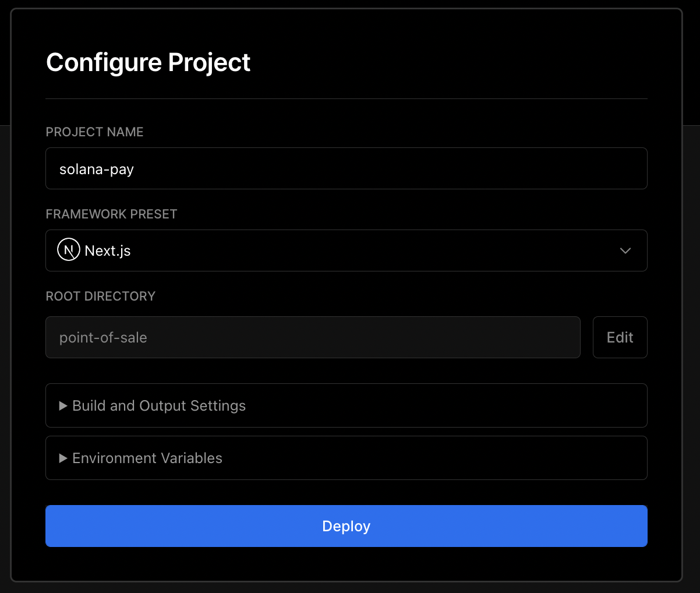The height and width of the screenshot is (593, 700).
Task: Click the disclosure triangle beside Build and Output Settings
Action: (63, 406)
